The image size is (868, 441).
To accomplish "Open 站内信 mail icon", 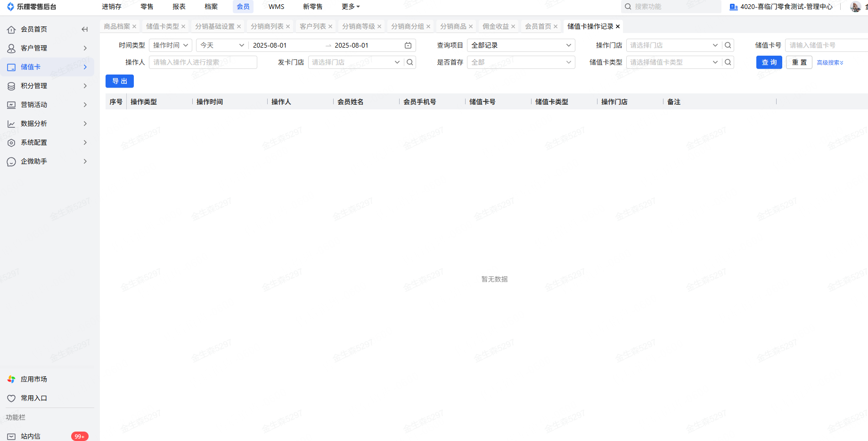I will (11, 436).
